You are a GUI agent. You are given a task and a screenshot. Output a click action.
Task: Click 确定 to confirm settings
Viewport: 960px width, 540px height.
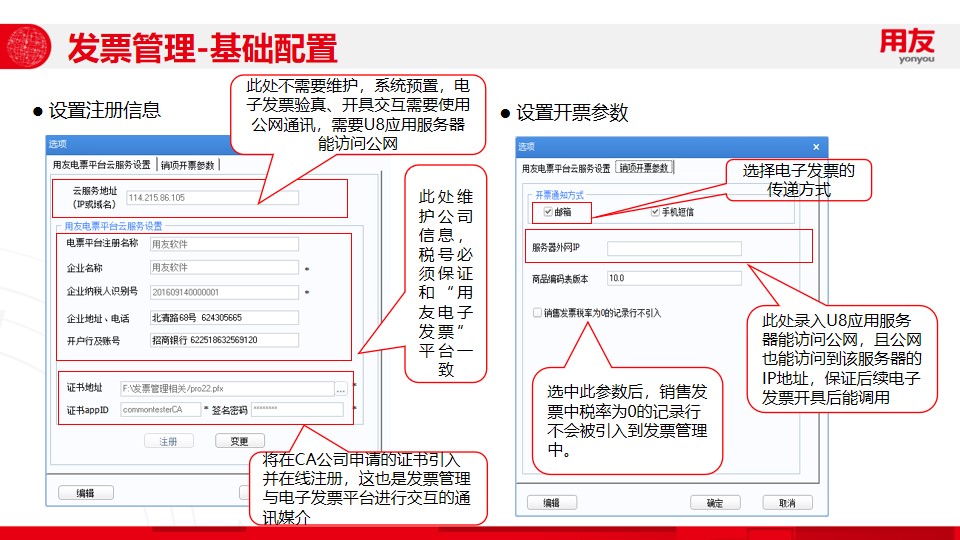(x=714, y=503)
